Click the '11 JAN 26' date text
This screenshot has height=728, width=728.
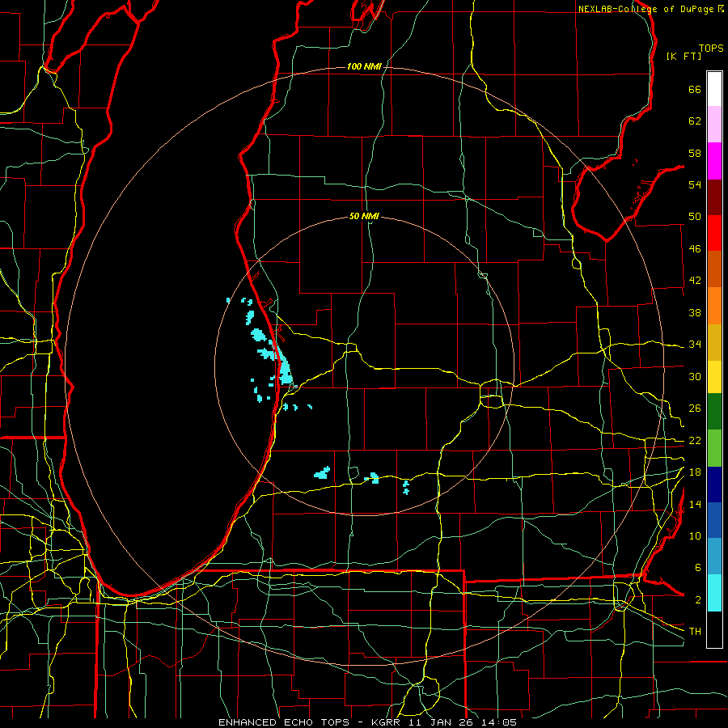pos(441,722)
